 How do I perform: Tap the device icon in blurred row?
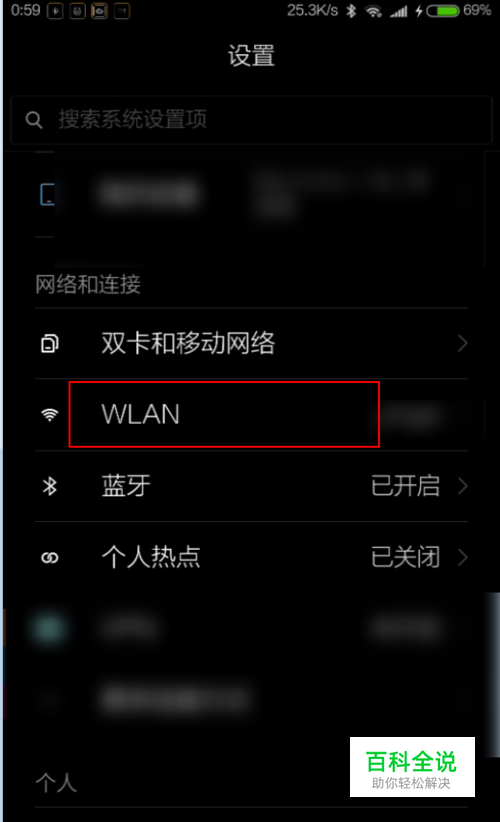47,194
